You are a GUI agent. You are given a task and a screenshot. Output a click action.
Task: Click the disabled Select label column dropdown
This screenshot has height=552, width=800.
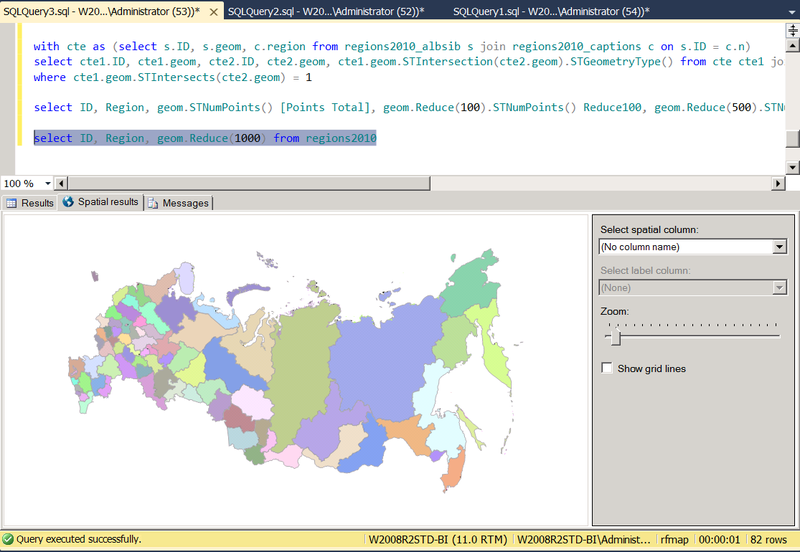(x=693, y=288)
